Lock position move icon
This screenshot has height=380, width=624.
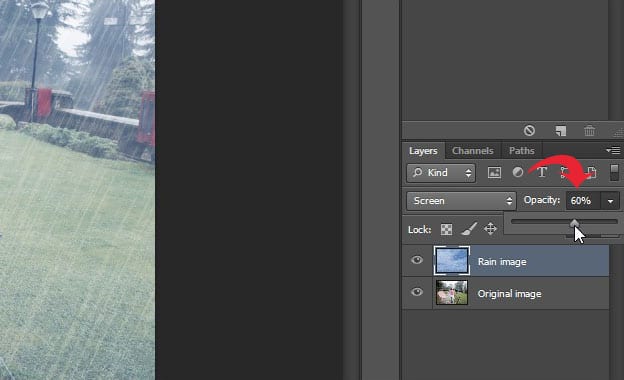coord(490,229)
